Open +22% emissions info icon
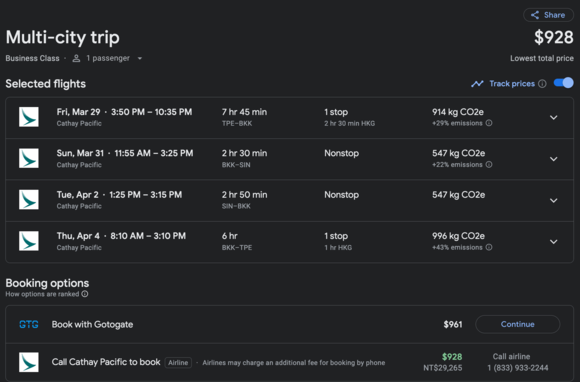Screen dimensions: 580x382 [489, 165]
